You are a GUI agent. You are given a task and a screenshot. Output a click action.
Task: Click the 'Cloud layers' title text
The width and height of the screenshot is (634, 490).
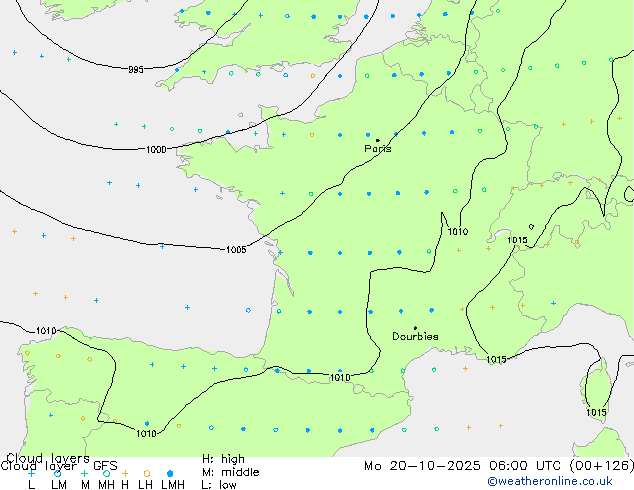[x=48, y=458]
